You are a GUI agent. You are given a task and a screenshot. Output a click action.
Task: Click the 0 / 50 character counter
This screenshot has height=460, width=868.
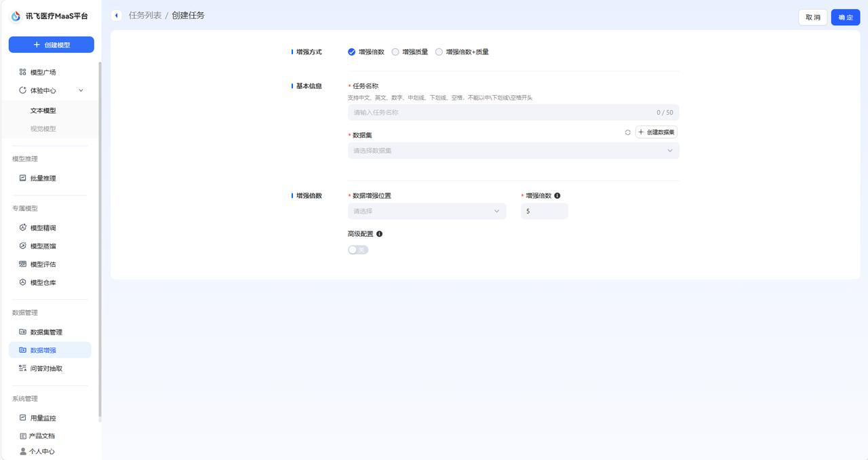665,113
